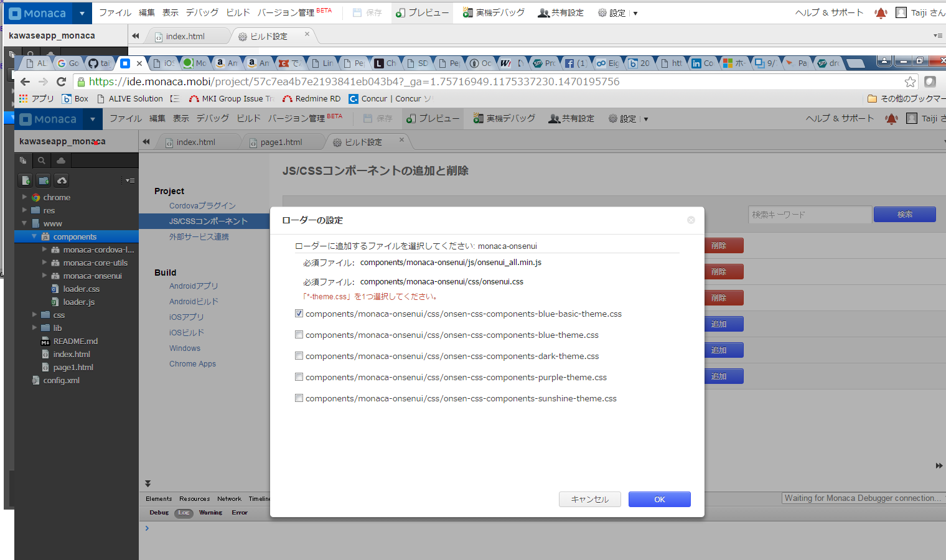946x560 pixels.
Task: Open the その他のブックマーク folder
Action: (906, 98)
